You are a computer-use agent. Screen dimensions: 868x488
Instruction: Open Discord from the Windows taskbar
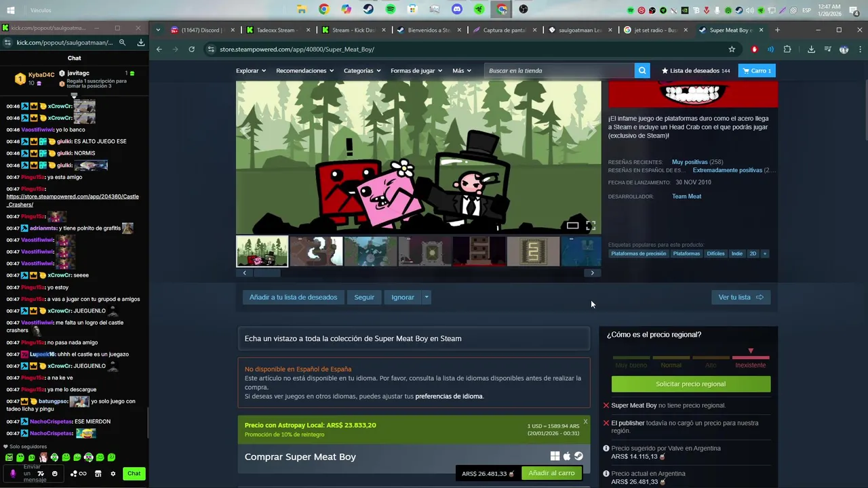click(x=457, y=9)
